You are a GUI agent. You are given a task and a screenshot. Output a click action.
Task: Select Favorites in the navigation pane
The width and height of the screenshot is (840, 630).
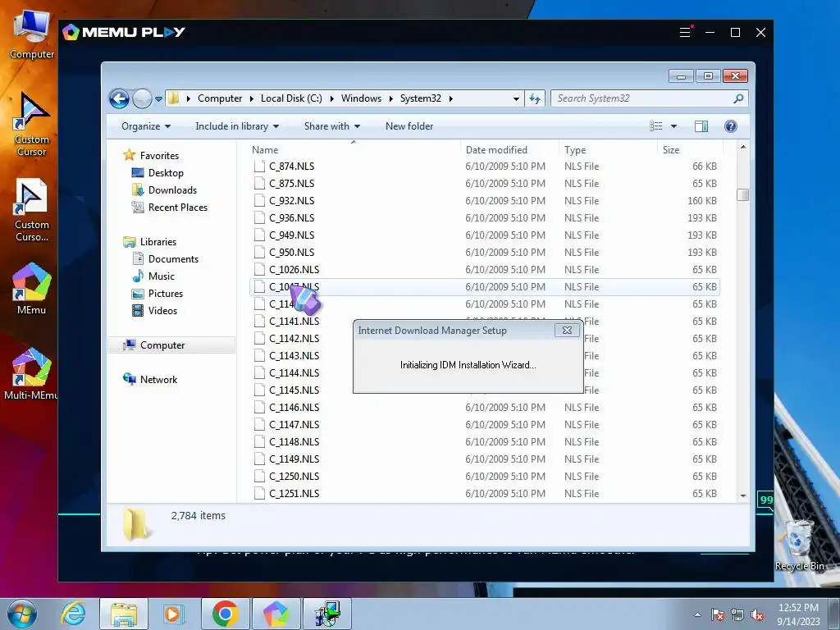pyautogui.click(x=159, y=155)
